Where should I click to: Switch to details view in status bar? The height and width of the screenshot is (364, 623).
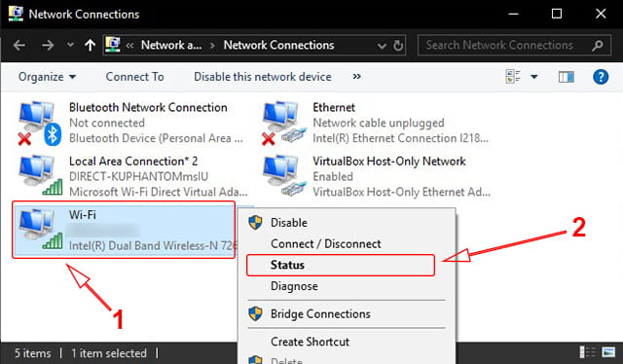coord(587,352)
